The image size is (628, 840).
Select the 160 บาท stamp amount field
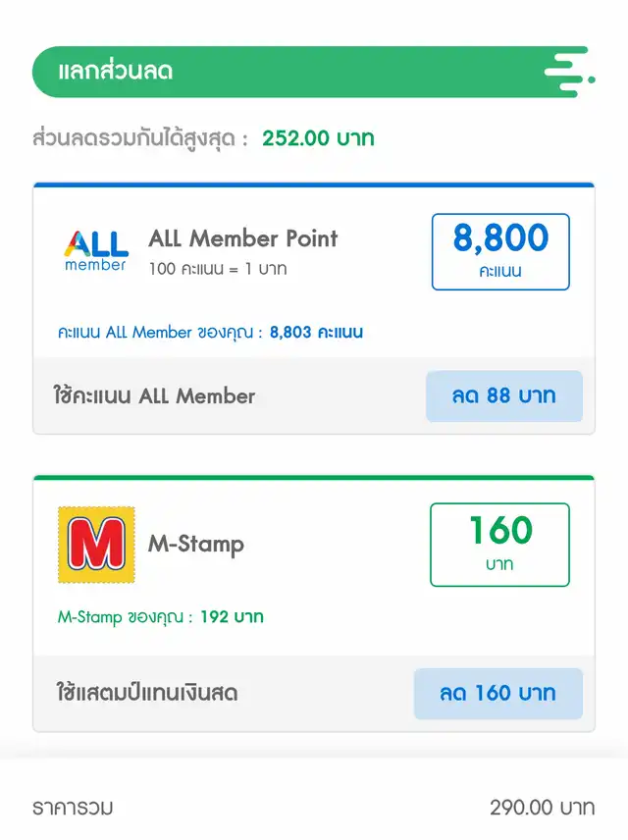[x=499, y=544]
